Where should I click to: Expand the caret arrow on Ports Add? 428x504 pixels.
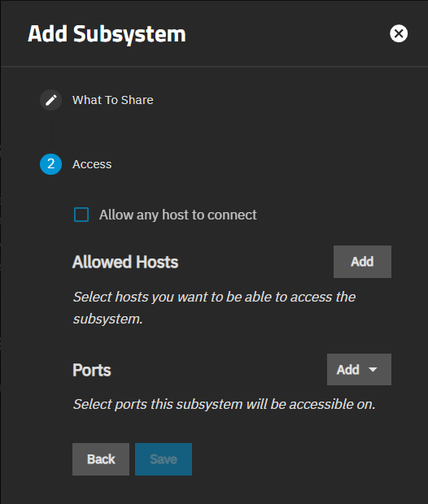pos(373,370)
